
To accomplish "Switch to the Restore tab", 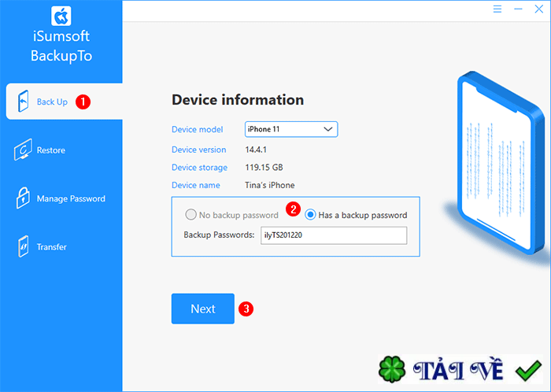I will pos(61,150).
